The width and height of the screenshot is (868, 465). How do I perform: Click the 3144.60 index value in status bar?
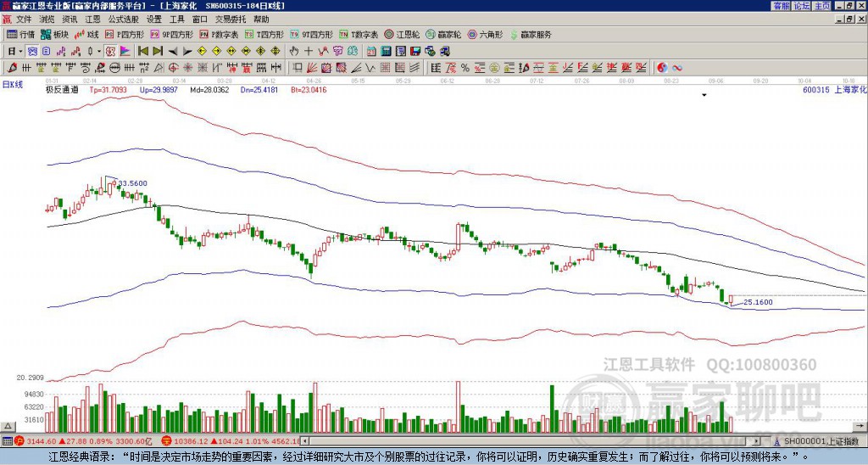pos(42,441)
